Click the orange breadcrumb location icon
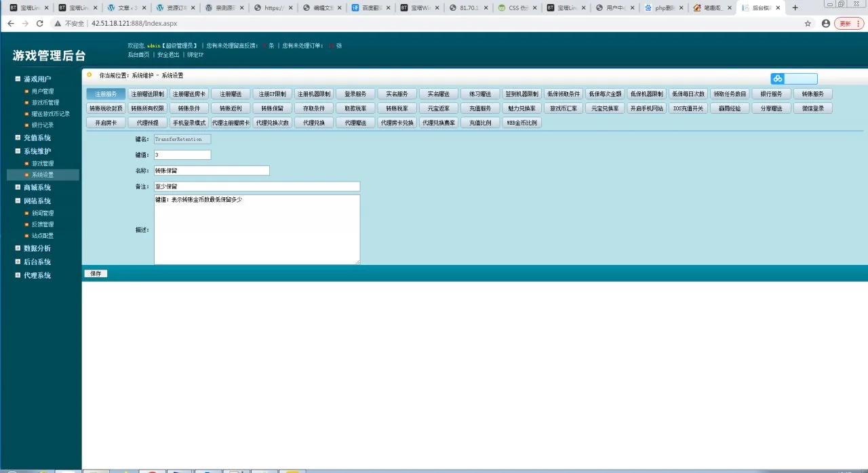This screenshot has height=473, width=868. coord(90,75)
